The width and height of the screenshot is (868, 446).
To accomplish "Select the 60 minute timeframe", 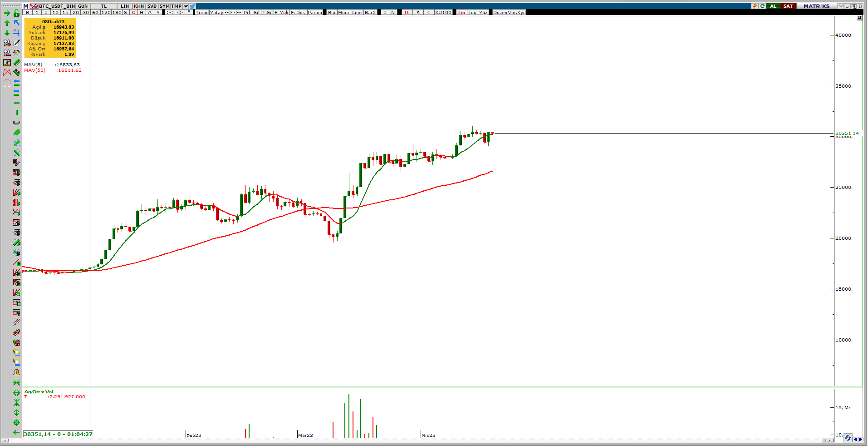I will click(95, 12).
